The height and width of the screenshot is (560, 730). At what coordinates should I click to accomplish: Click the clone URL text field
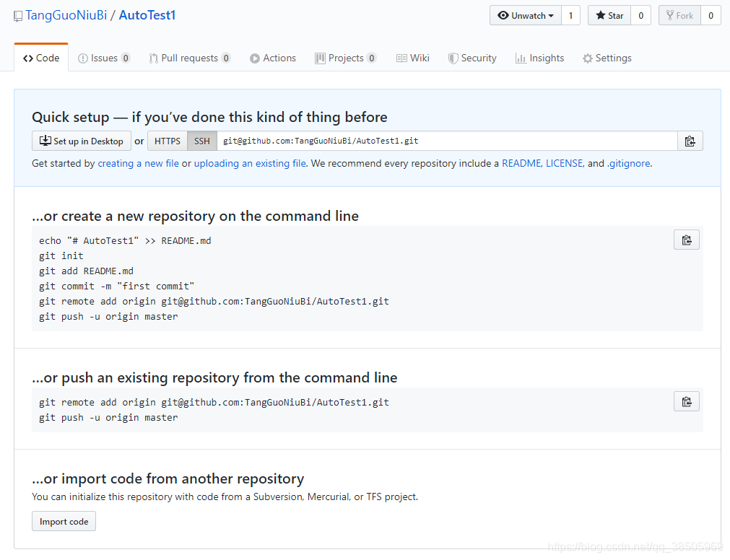pyautogui.click(x=447, y=141)
